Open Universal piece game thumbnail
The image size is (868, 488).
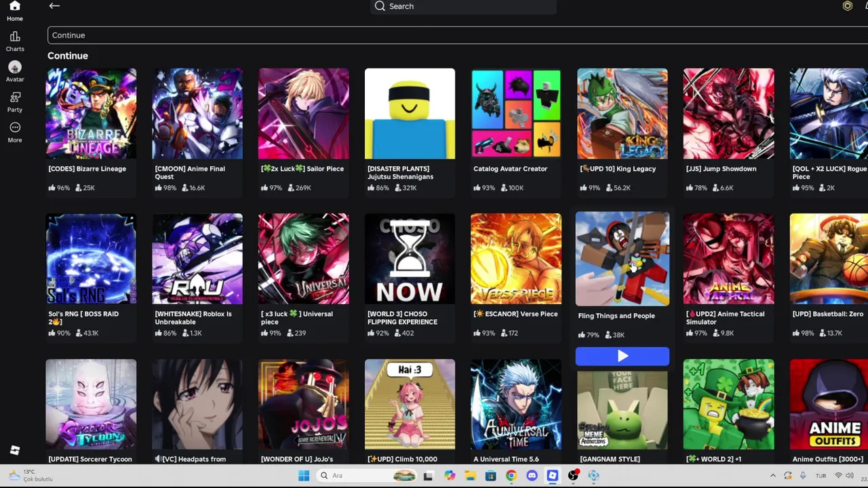(x=304, y=259)
